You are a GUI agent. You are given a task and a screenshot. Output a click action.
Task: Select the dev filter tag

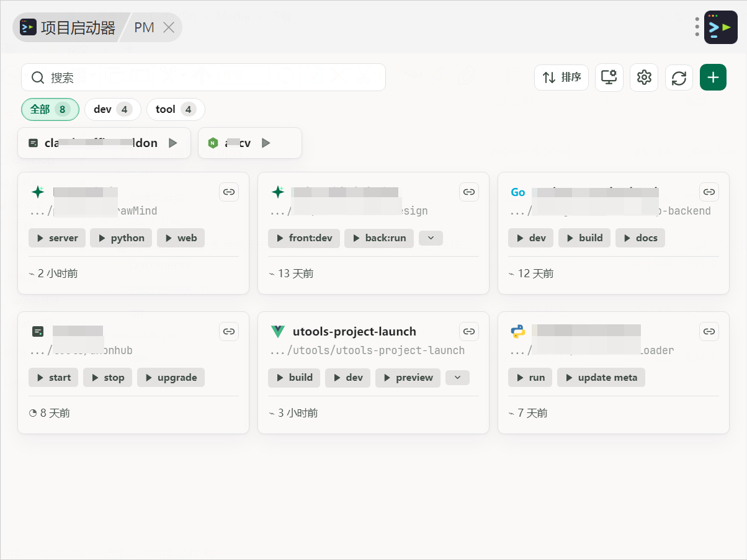[x=112, y=110]
